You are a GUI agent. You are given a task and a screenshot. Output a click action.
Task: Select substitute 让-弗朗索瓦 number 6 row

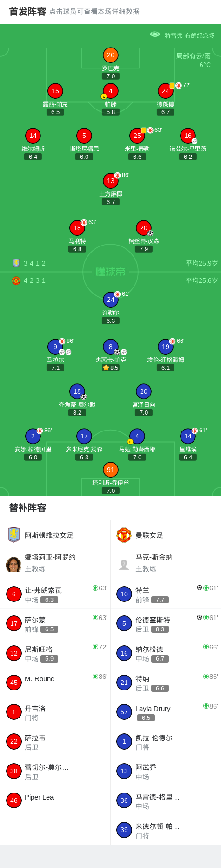55,594
